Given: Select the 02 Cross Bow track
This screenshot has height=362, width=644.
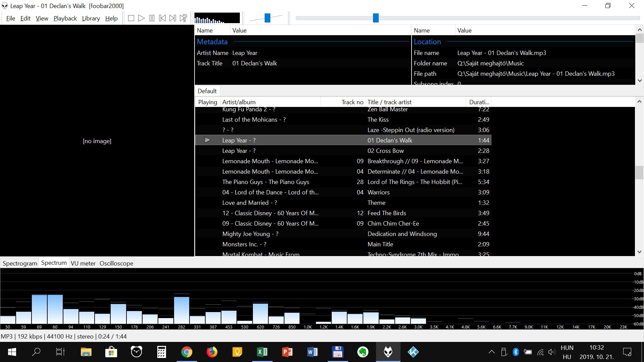Looking at the screenshot, I should click(385, 151).
